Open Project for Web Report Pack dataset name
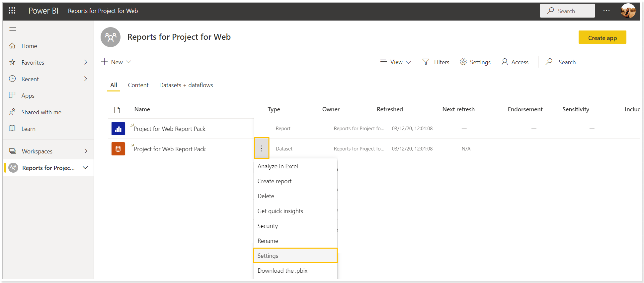644x283 pixels. pyautogui.click(x=170, y=149)
